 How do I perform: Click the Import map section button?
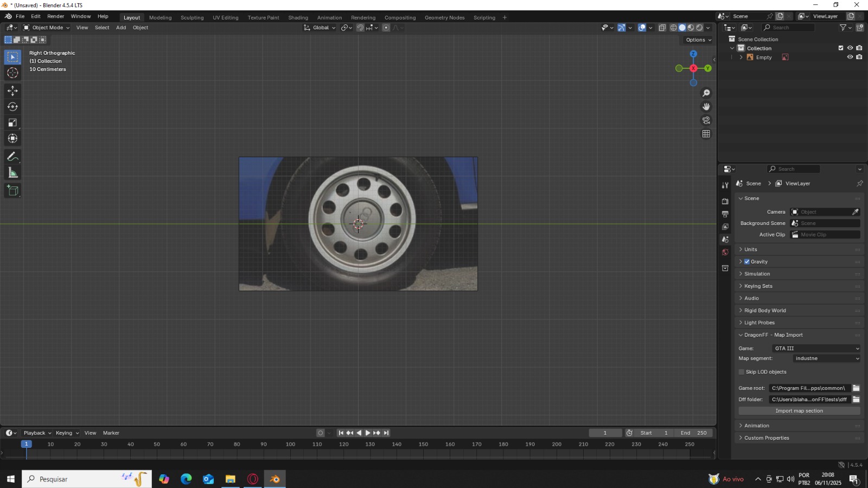tap(799, 411)
